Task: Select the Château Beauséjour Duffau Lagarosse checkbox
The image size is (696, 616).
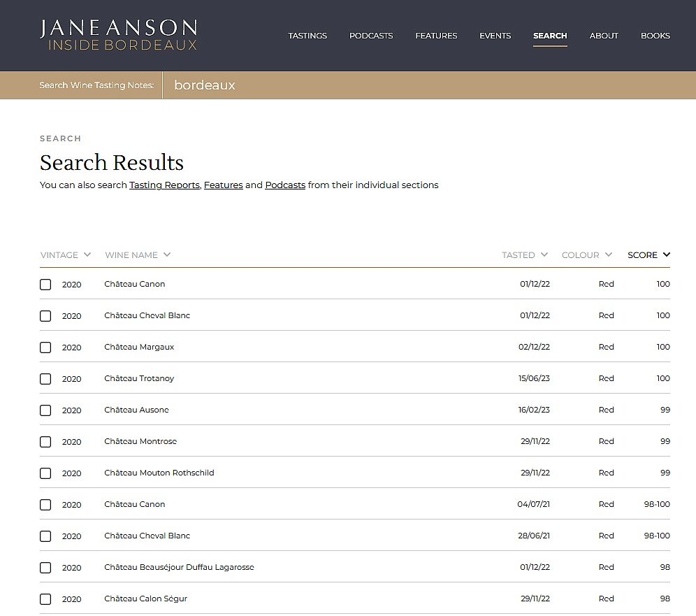Action: click(x=45, y=568)
